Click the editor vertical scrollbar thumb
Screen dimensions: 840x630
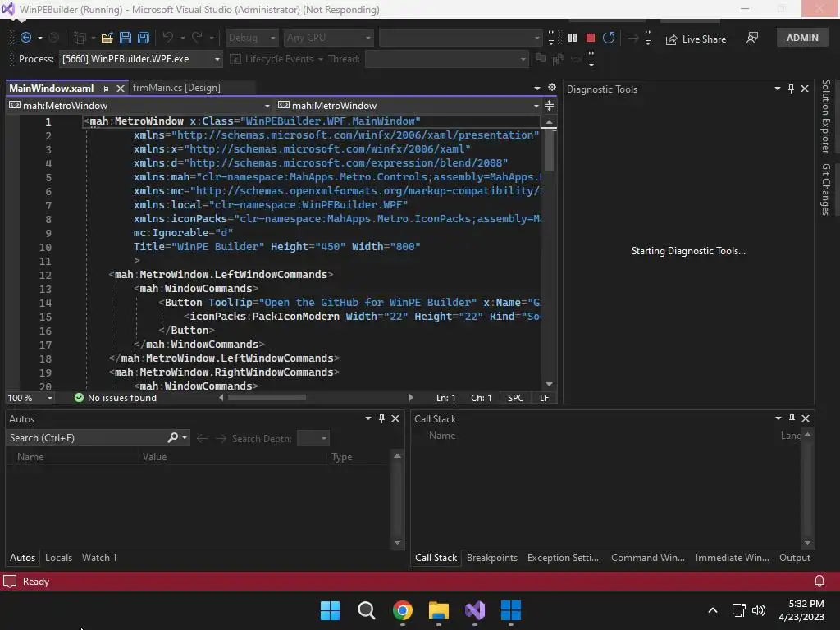click(x=549, y=150)
